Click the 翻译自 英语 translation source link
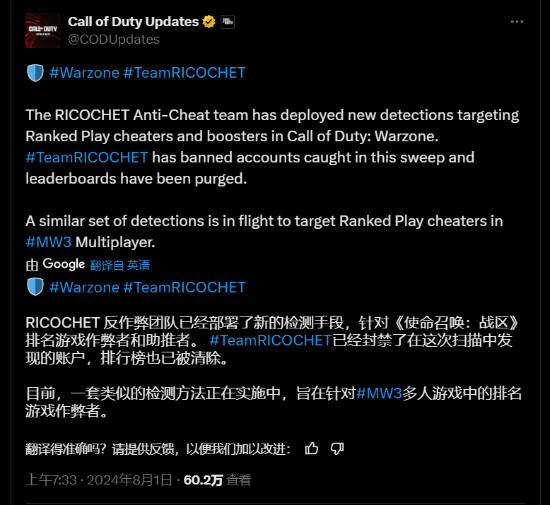 coord(120,265)
